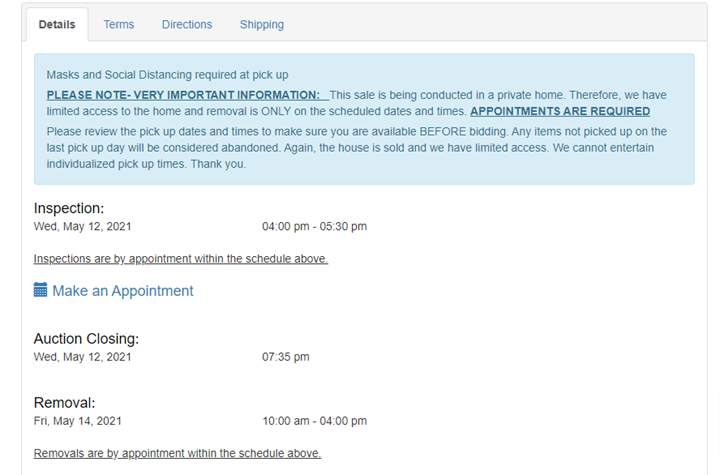Click the Auction Closing section heading
The image size is (720, 475).
click(x=86, y=339)
